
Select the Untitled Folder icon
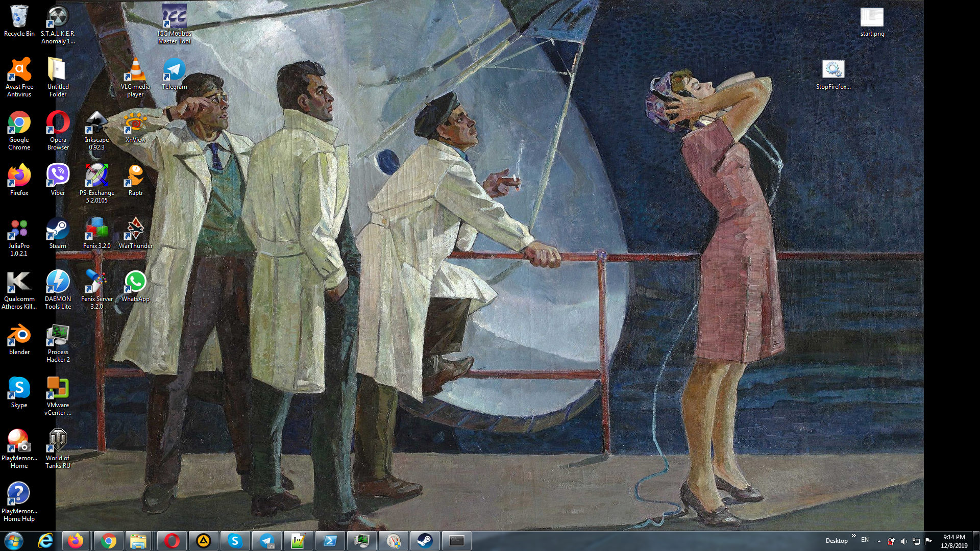58,78
